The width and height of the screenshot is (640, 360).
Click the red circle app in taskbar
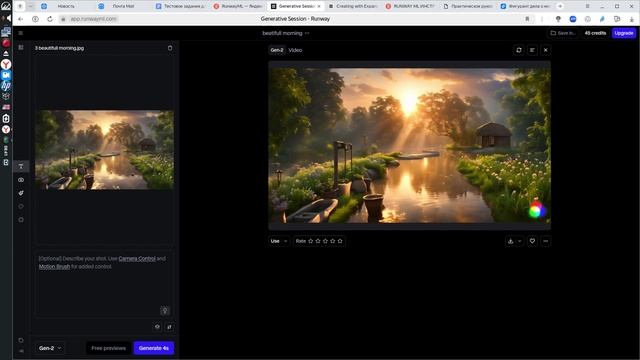pyautogui.click(x=6, y=43)
